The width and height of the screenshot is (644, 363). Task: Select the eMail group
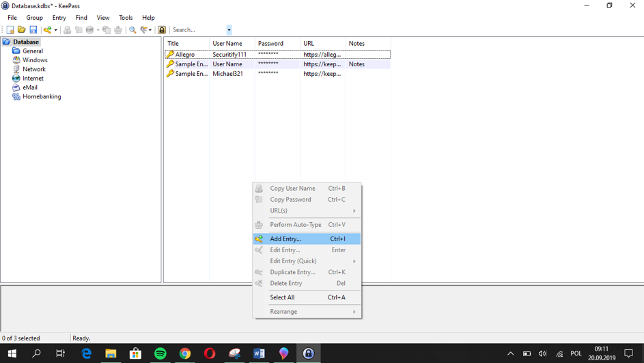pyautogui.click(x=30, y=87)
